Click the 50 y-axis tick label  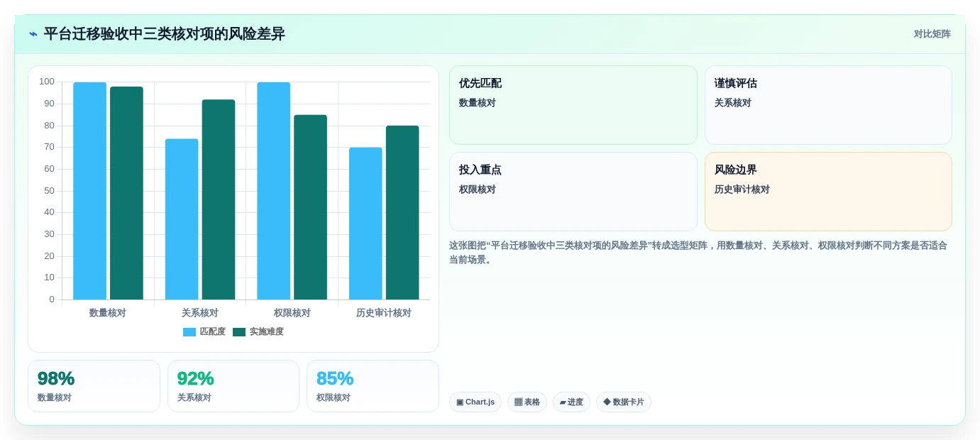49,191
